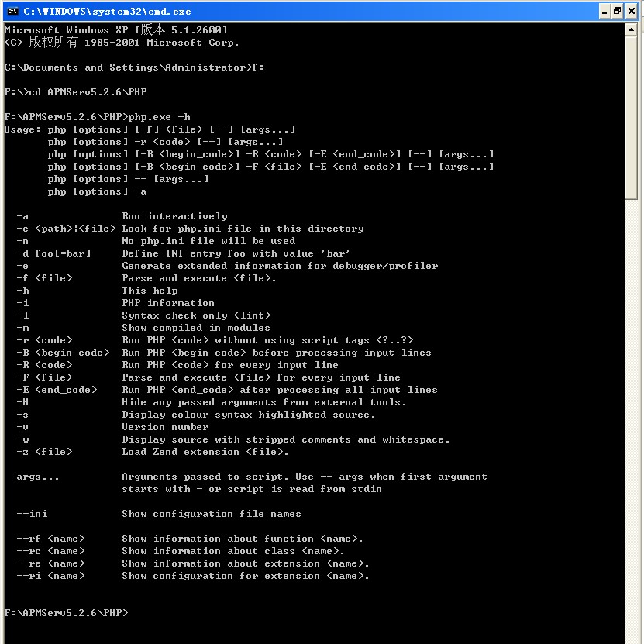644x644 pixels.
Task: Click the 'Load Zend extension <file>' line
Action: (205, 452)
